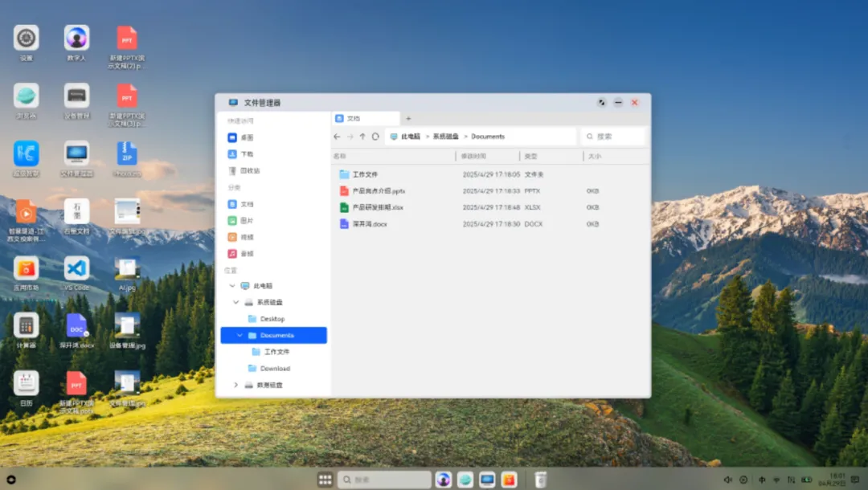Select the 音频 category in the sidebar
Screen dimensions: 868x490
click(241, 254)
